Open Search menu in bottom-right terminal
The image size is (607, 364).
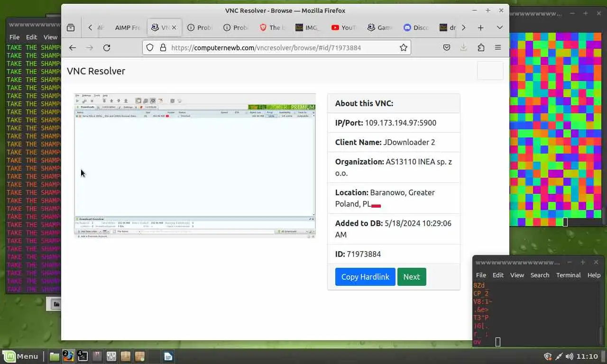coord(540,275)
